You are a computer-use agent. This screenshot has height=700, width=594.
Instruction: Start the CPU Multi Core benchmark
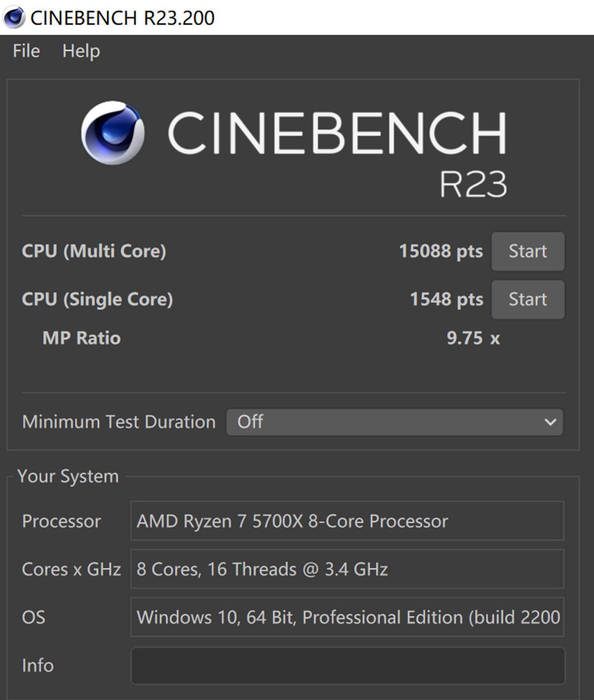pyautogui.click(x=527, y=252)
